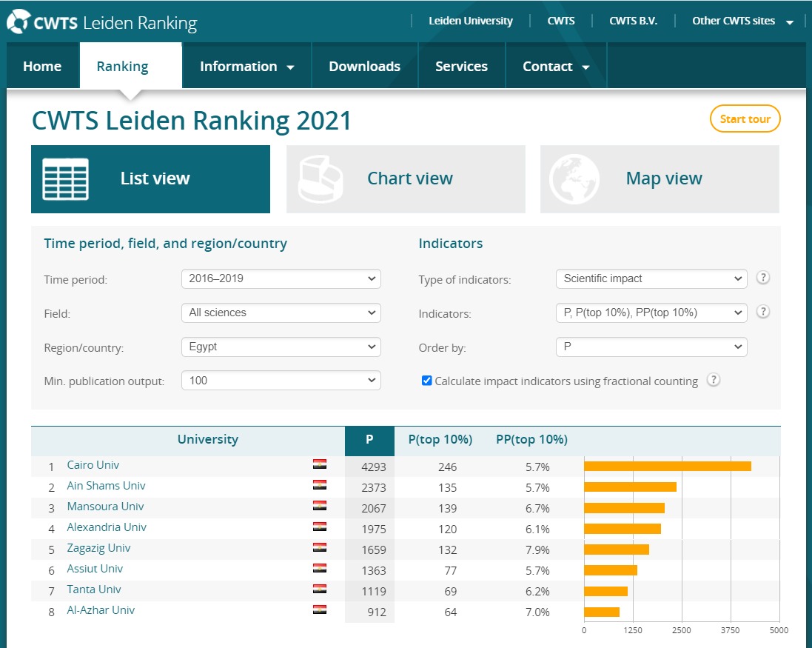Click help icon beside Type of indicators

[763, 278]
